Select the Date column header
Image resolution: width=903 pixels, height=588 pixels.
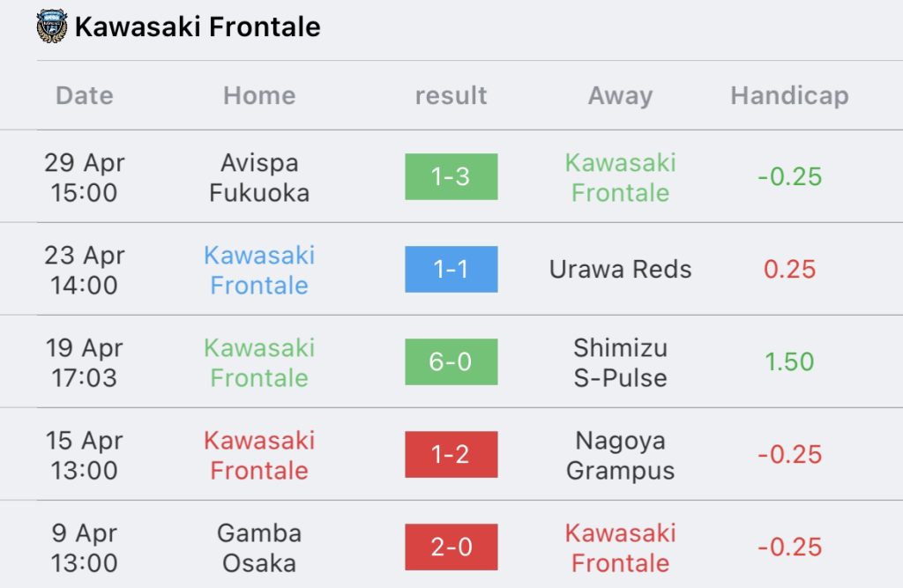tap(85, 95)
